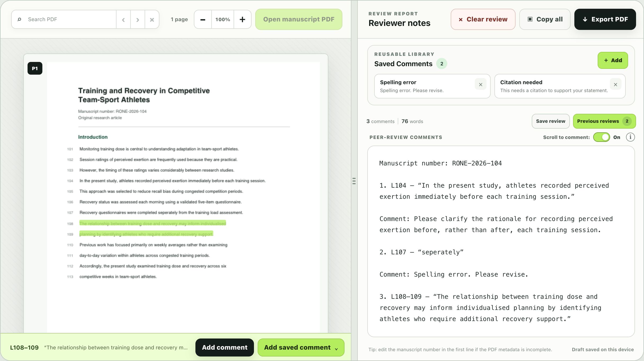Click comment 1 'L104' quote in notes

pyautogui.click(x=494, y=191)
